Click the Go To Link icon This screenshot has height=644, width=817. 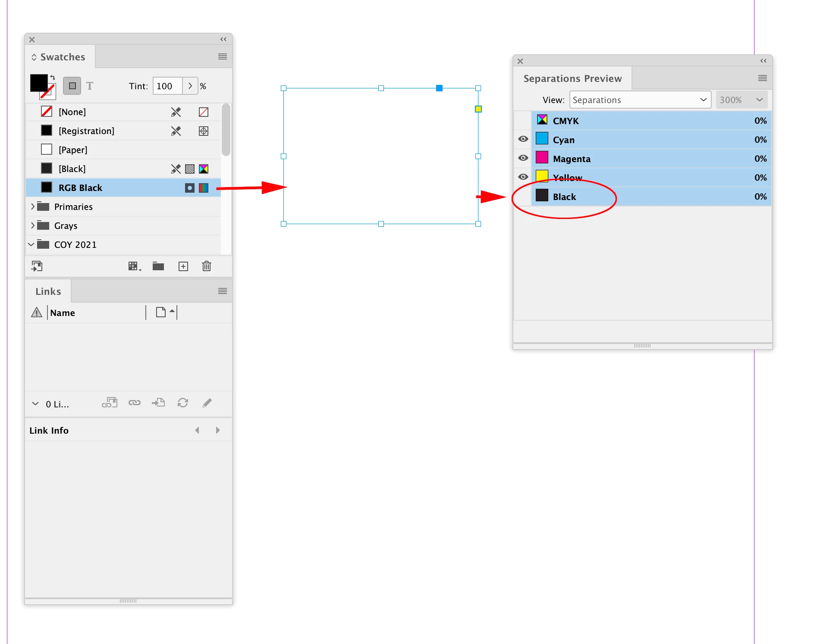coord(158,403)
